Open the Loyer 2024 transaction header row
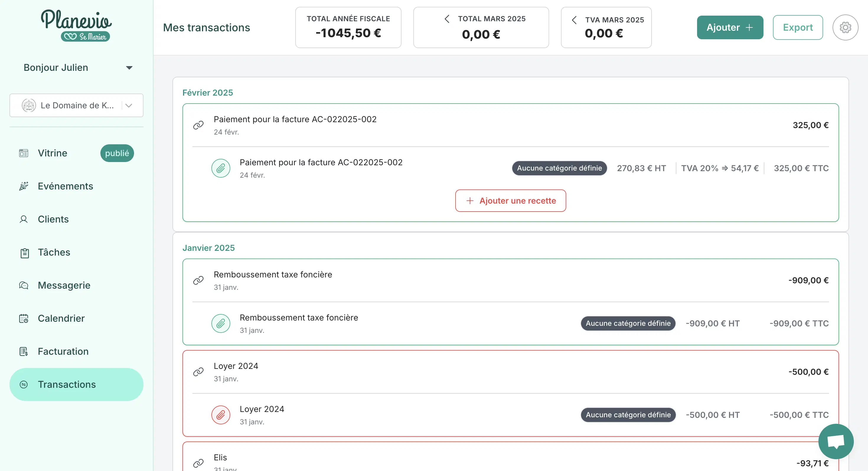This screenshot has height=471, width=868. coord(510,372)
